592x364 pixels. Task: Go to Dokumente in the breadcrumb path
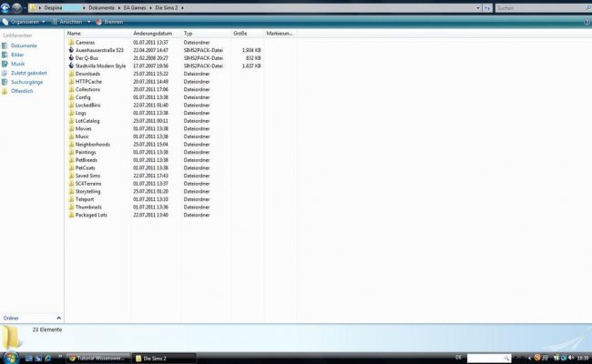102,7
